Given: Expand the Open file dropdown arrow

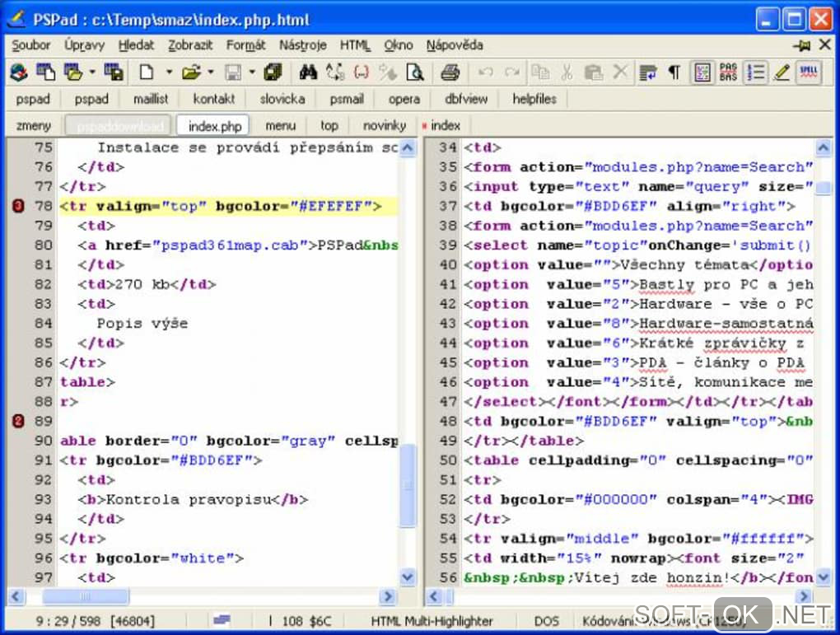Looking at the screenshot, I should tap(210, 72).
